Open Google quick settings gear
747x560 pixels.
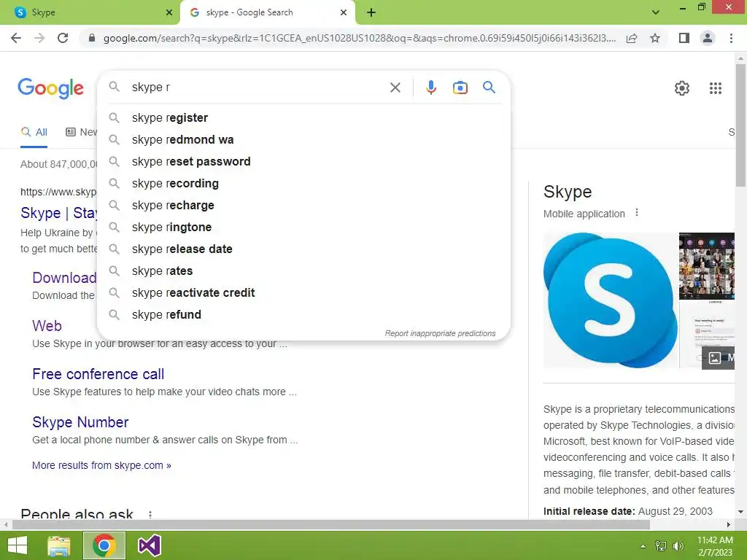(682, 88)
